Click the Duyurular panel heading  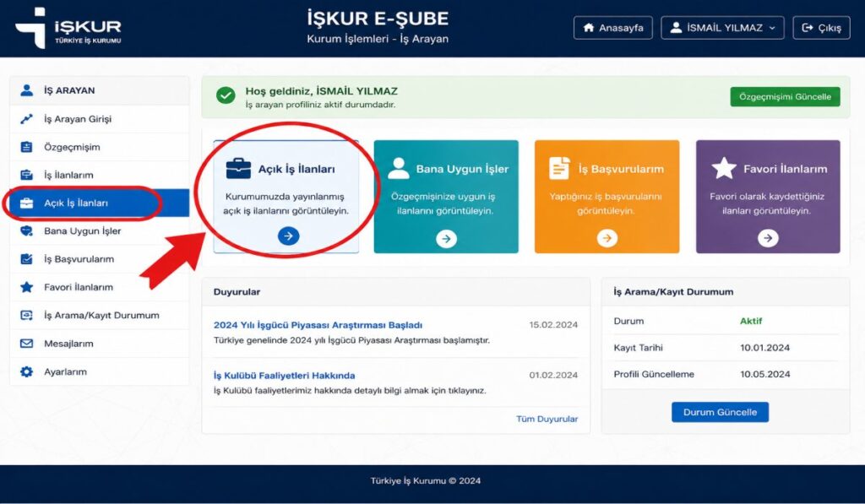(237, 292)
